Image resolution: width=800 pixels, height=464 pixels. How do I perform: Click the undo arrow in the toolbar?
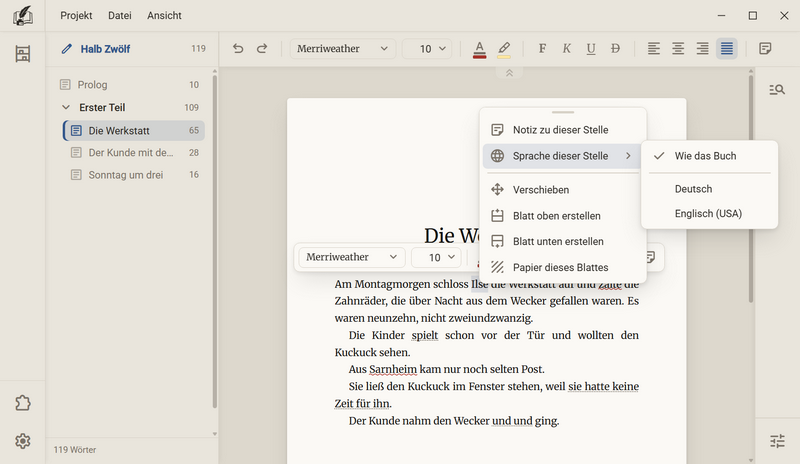[238, 48]
